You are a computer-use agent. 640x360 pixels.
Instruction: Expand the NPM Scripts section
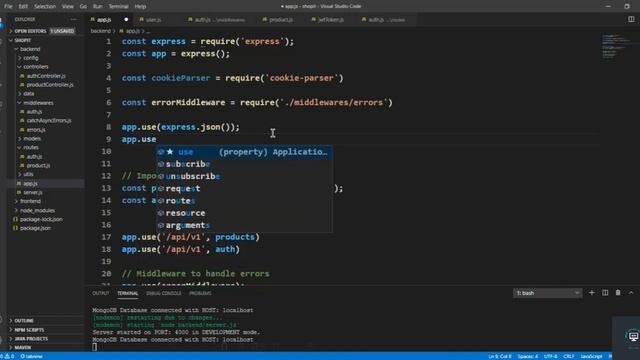pos(29,330)
